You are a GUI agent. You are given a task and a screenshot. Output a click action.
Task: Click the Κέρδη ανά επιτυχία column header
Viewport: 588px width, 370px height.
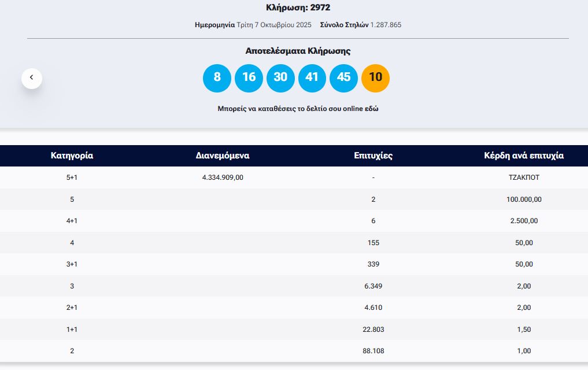click(523, 156)
